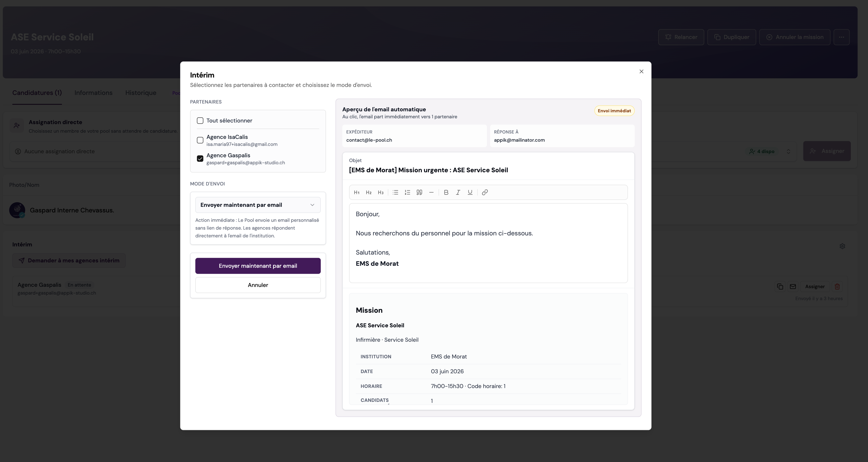This screenshot has height=462, width=868.
Task: Open the Informations tab
Action: [x=93, y=93]
